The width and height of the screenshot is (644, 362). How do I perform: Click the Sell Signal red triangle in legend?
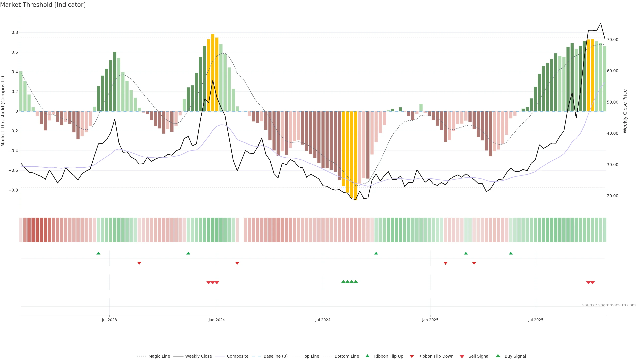point(462,356)
